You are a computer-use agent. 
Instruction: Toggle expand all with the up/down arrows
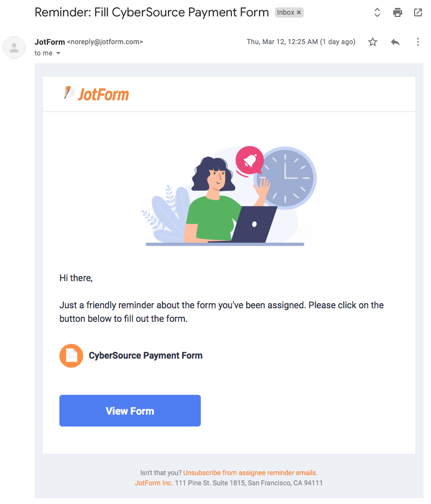pyautogui.click(x=377, y=12)
